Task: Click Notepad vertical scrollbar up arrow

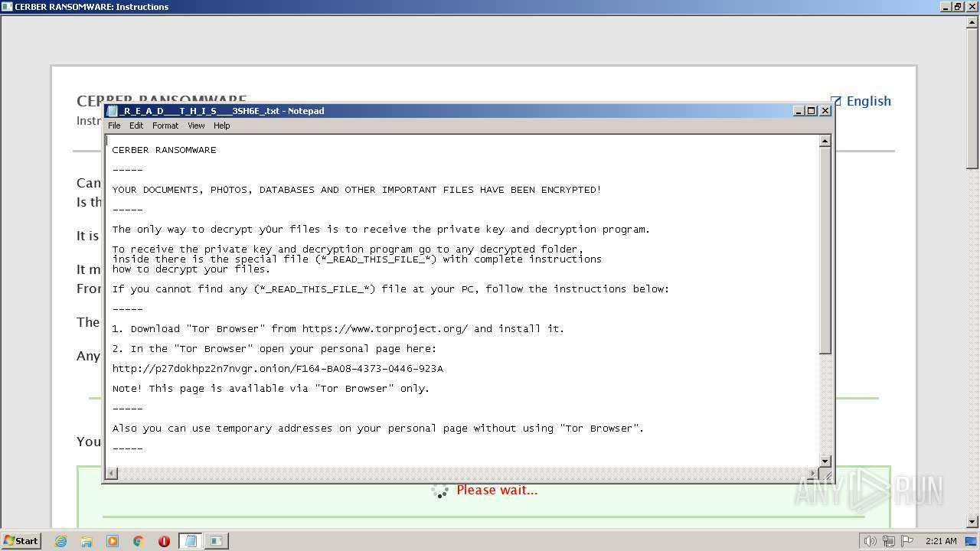Action: pyautogui.click(x=825, y=142)
